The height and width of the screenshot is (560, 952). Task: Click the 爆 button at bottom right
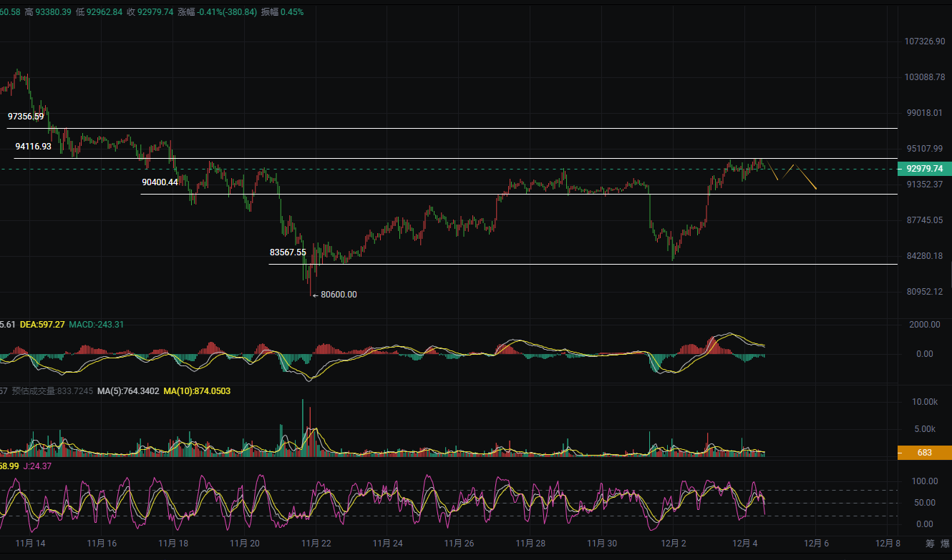click(x=946, y=544)
